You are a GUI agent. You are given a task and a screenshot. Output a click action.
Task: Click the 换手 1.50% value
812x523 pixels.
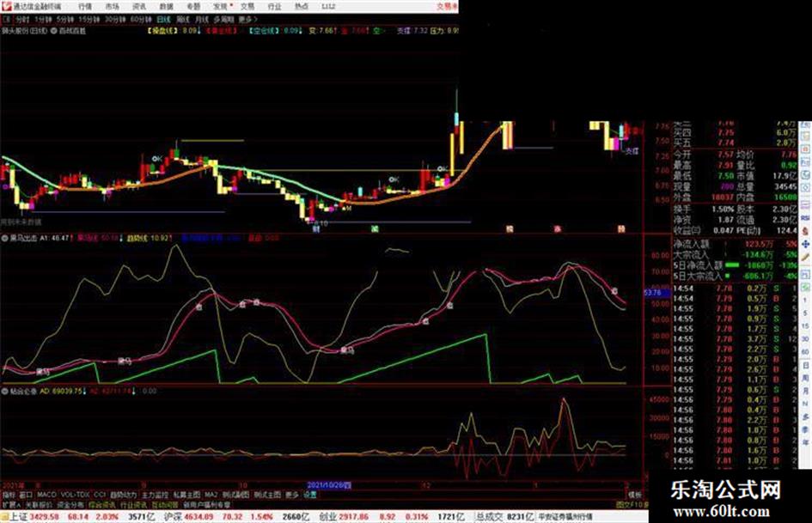pyautogui.click(x=723, y=210)
